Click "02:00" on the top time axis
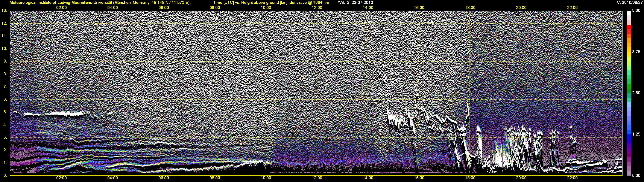Screen dimensions: 644x182 [x=61, y=7]
